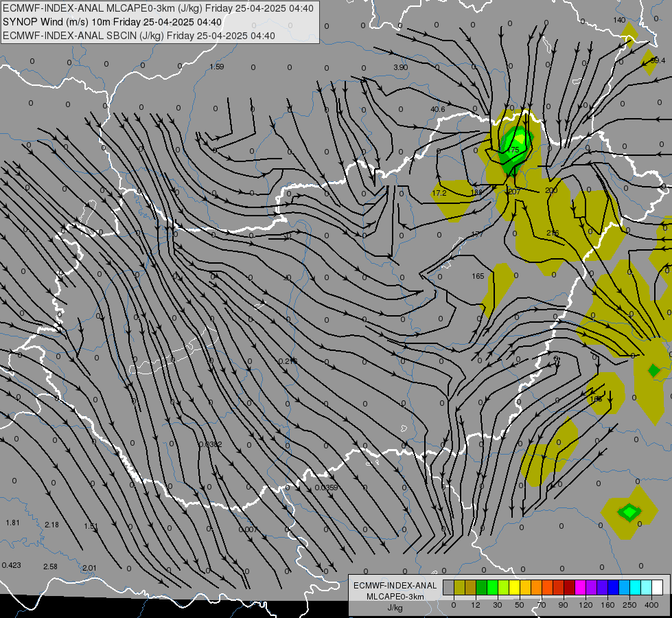Click MLCAPE0-3km label in the legend box
The height and width of the screenshot is (618, 672).
[395, 597]
